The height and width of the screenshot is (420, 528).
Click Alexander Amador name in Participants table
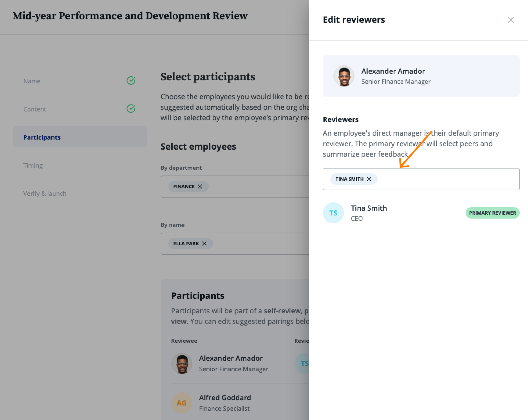[231, 358]
